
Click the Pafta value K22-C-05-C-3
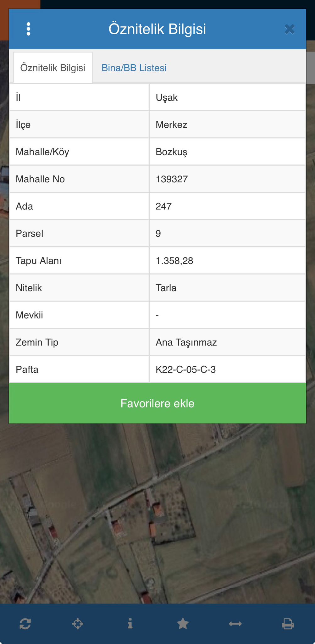coord(185,369)
